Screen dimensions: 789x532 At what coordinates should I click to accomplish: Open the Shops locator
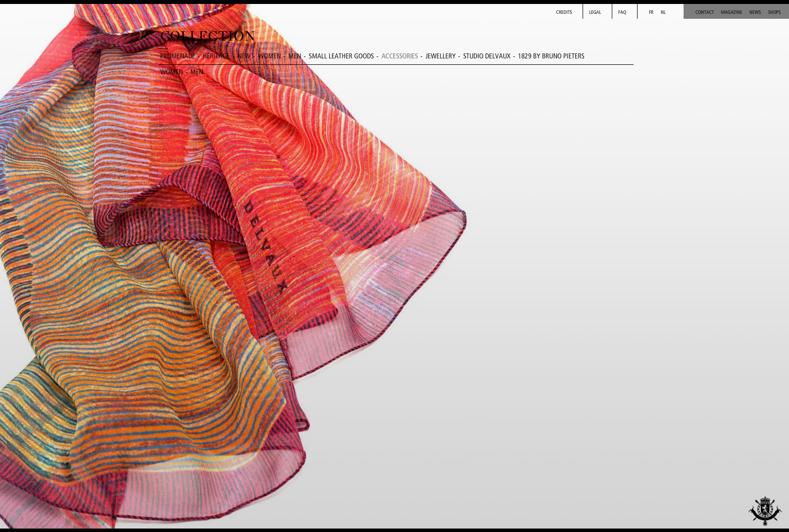[774, 12]
